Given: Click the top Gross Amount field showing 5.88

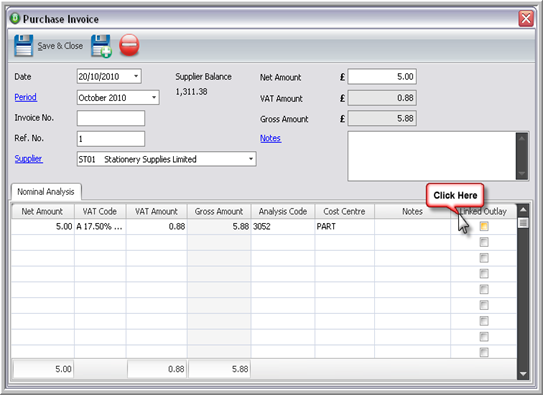Looking at the screenshot, I should click(x=382, y=118).
